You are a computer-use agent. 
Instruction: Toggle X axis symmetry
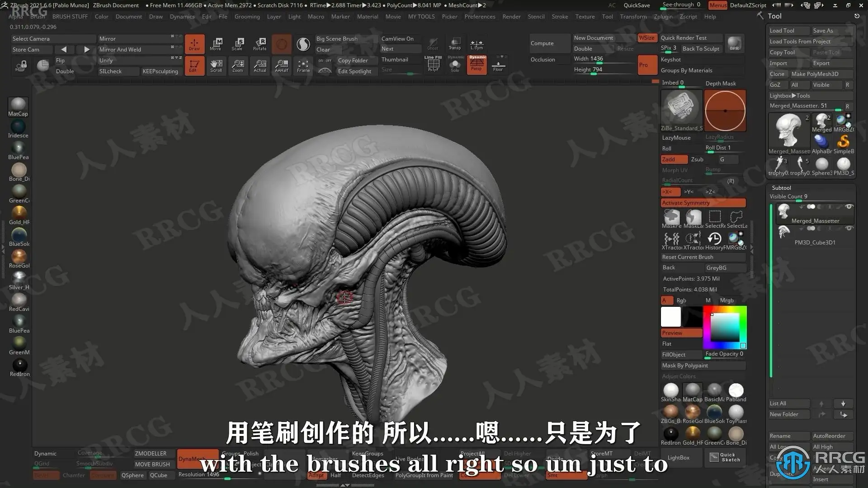[x=670, y=192]
